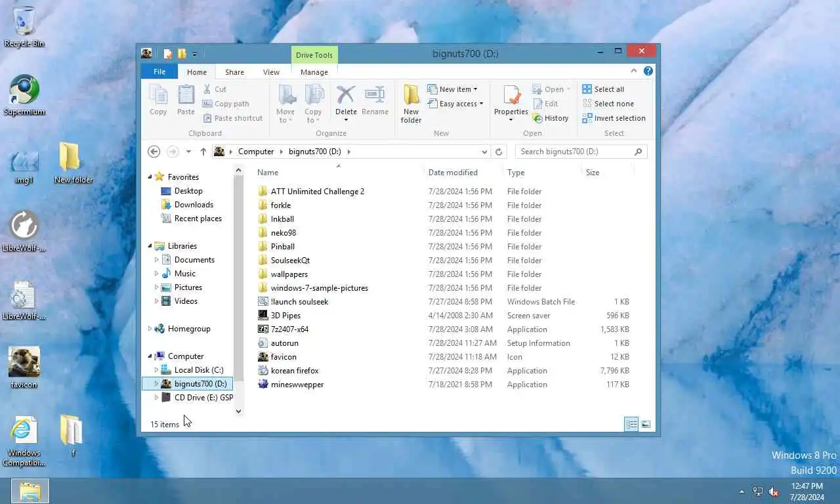Viewport: 840px width, 504px height.
Task: Click the Back navigation arrow
Action: pyautogui.click(x=154, y=152)
